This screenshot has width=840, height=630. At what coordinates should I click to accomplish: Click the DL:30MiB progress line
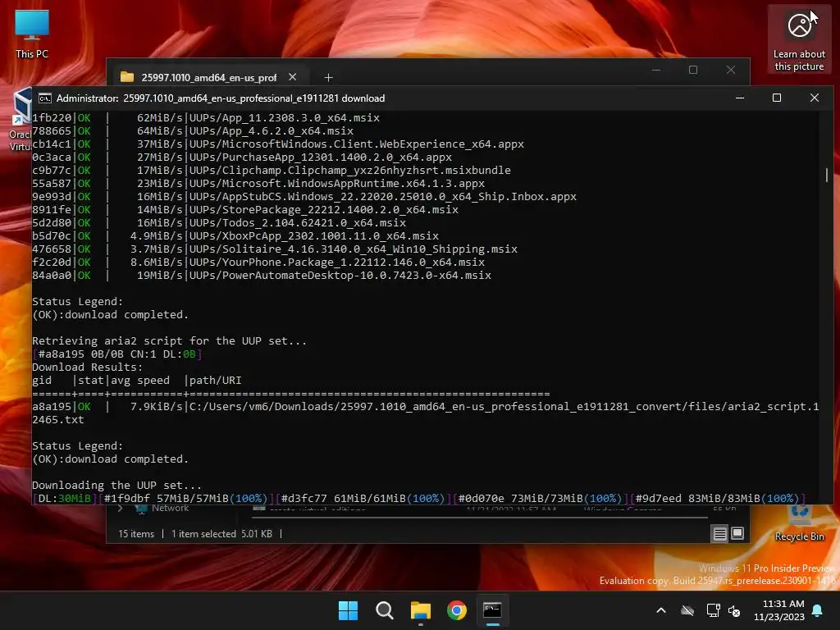419,498
